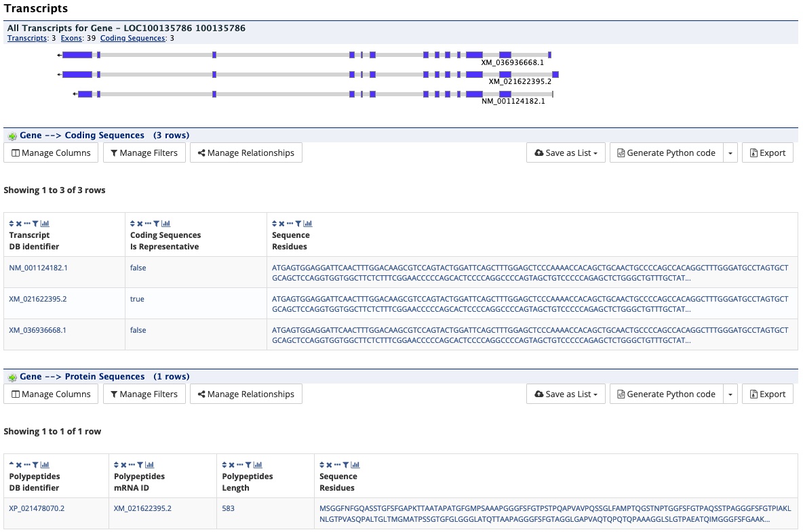803x532 pixels.
Task: Sort by Polypeptides DB identifier column
Action: point(12,465)
